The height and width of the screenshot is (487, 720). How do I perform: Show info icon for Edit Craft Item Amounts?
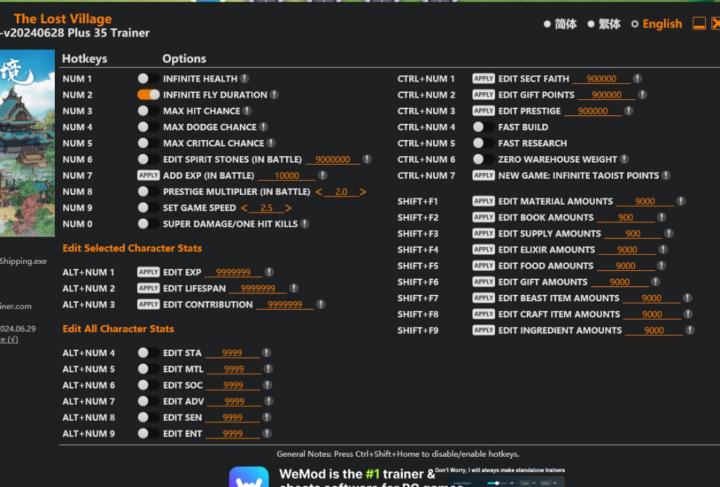[x=688, y=314]
